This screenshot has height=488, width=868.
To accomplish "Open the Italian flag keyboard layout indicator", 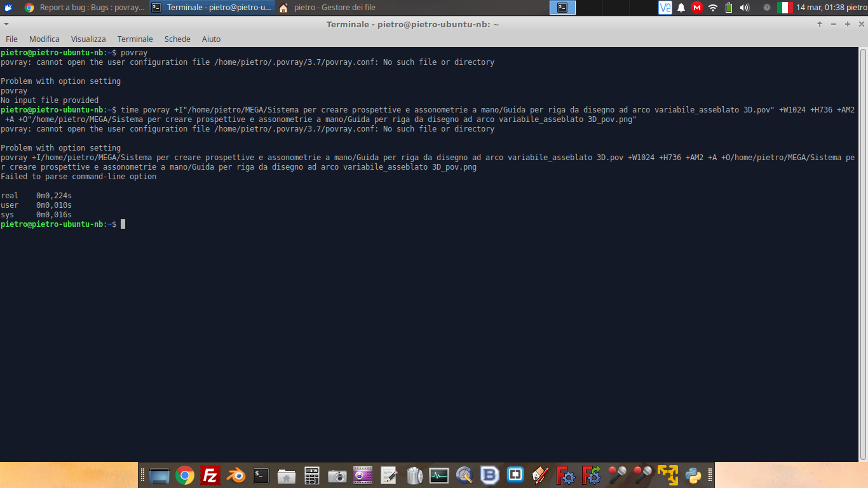I will [x=785, y=8].
